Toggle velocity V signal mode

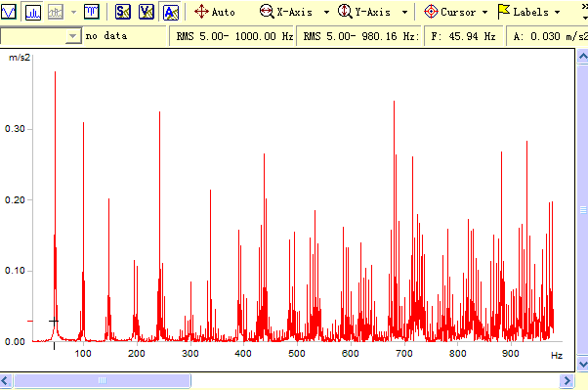(x=147, y=12)
